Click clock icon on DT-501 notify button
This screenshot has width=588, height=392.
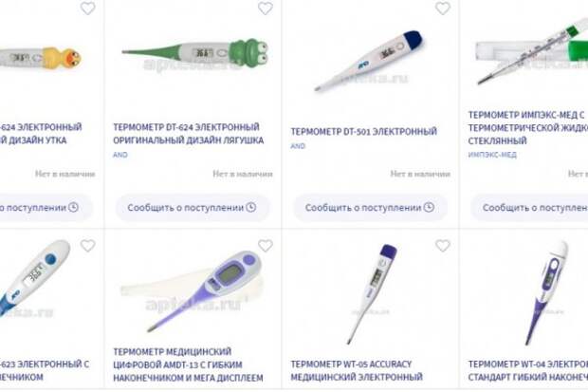click(x=429, y=207)
